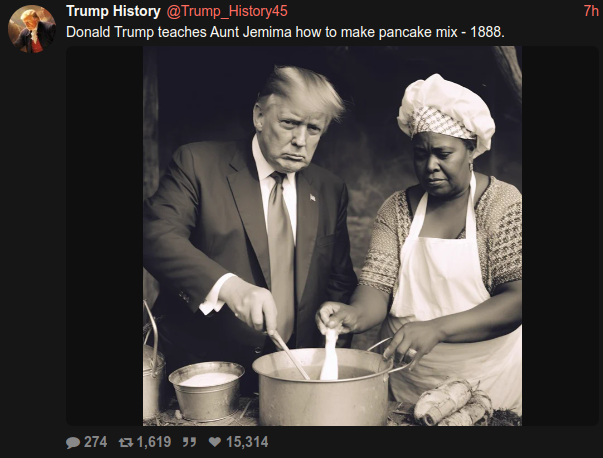Open the Trump History profile avatar
Image resolution: width=603 pixels, height=458 pixels.
32,29
